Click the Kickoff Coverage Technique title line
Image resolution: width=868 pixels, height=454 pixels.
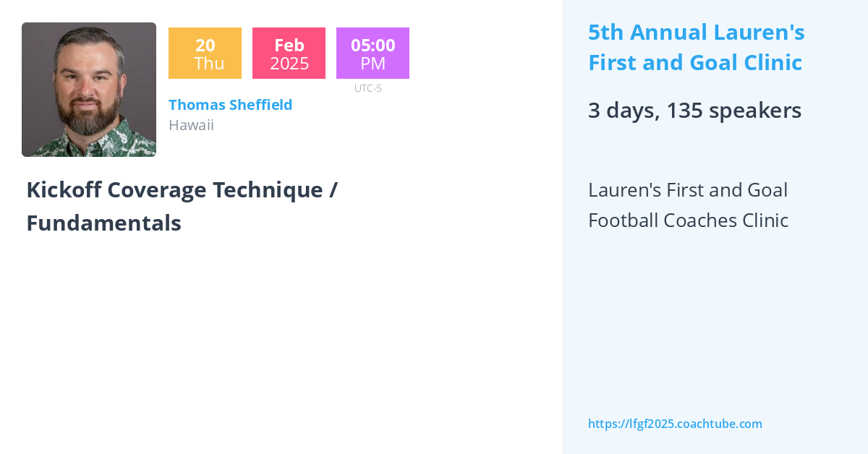[182, 190]
